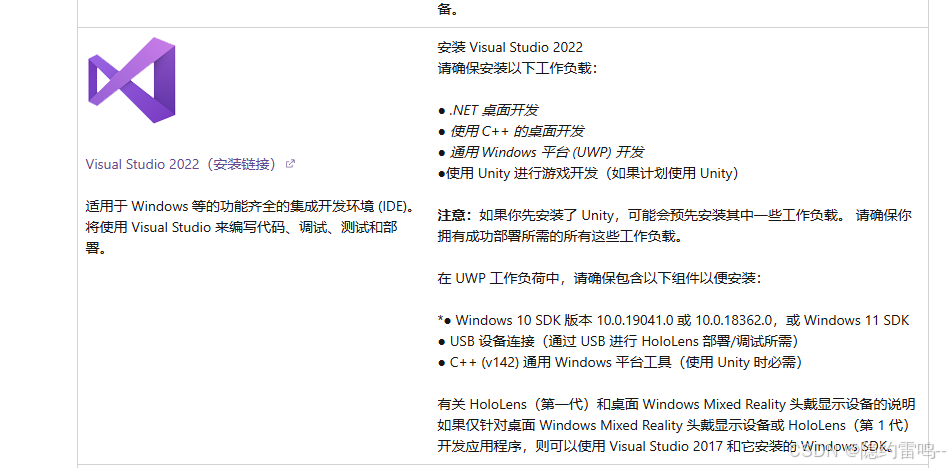This screenshot has height=468, width=951.
Task: Click the line 在 UWP 工作负荷中，请确保包含以下组件以便安装：
Action: (599, 278)
